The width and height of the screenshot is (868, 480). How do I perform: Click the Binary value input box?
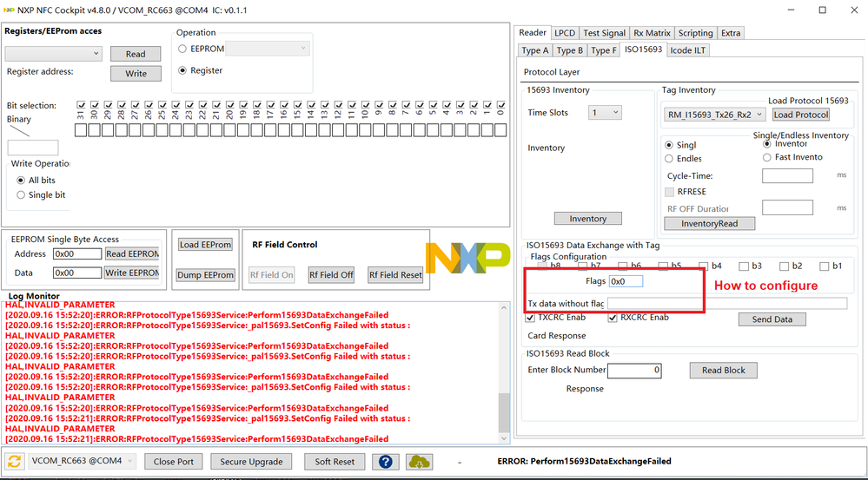[x=33, y=148]
